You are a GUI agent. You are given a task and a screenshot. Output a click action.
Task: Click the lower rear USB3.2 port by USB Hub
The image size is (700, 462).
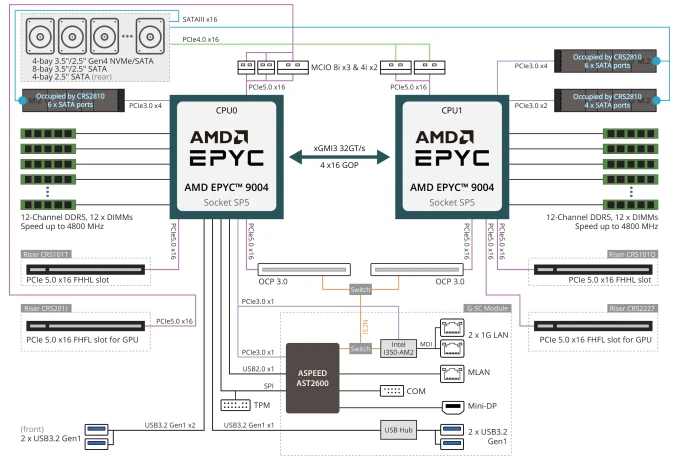(452, 444)
